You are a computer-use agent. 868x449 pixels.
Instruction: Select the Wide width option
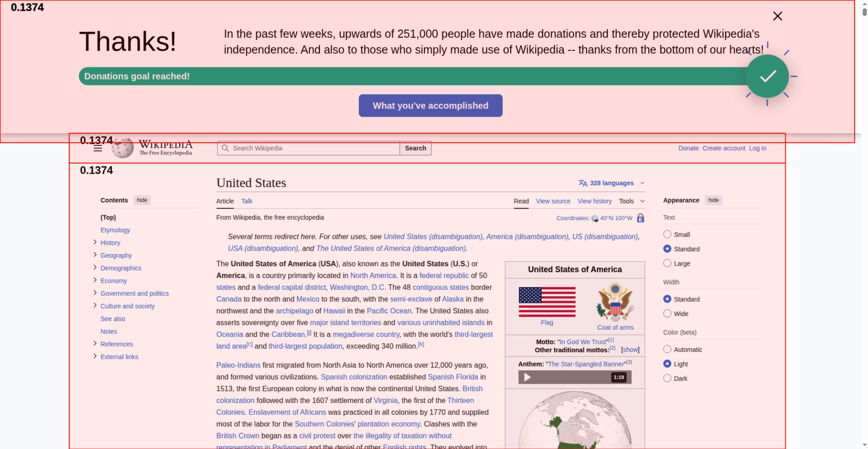pos(667,314)
